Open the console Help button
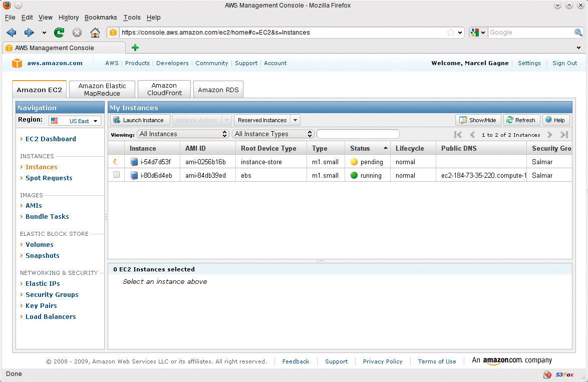This screenshot has width=588, height=382. (x=556, y=120)
